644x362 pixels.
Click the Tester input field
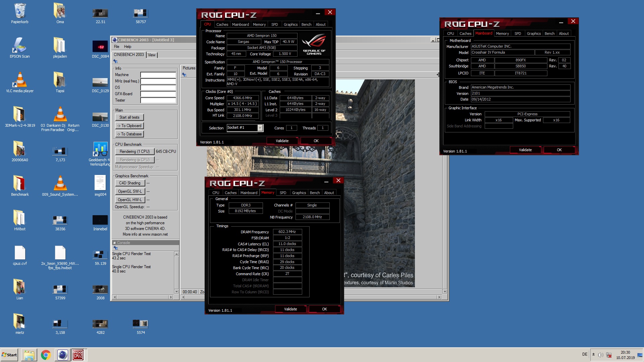[158, 100]
